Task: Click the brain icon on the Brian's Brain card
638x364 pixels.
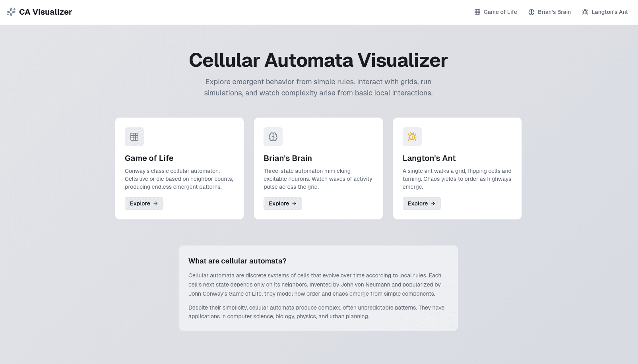Action: 273,136
